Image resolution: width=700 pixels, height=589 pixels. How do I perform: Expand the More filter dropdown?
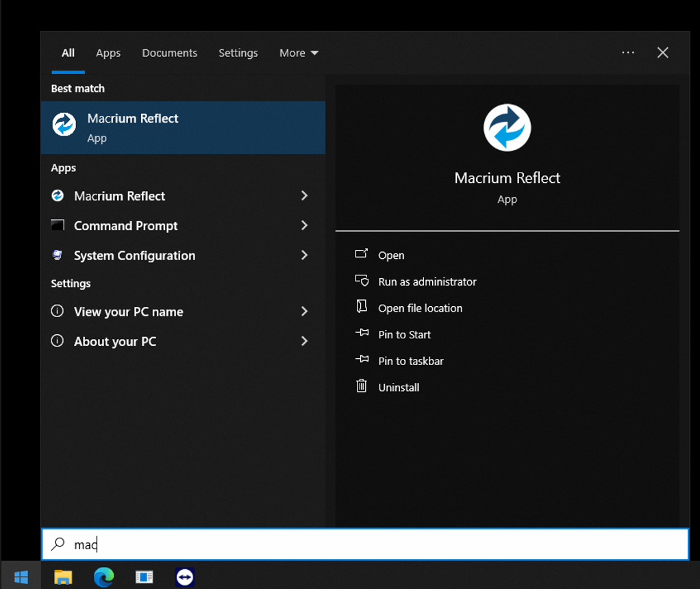click(299, 53)
